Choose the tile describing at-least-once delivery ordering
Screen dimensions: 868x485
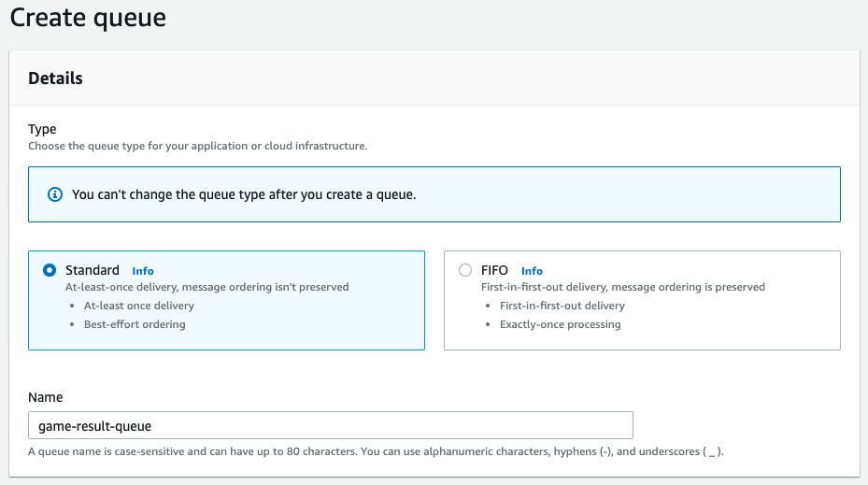pyautogui.click(x=226, y=300)
